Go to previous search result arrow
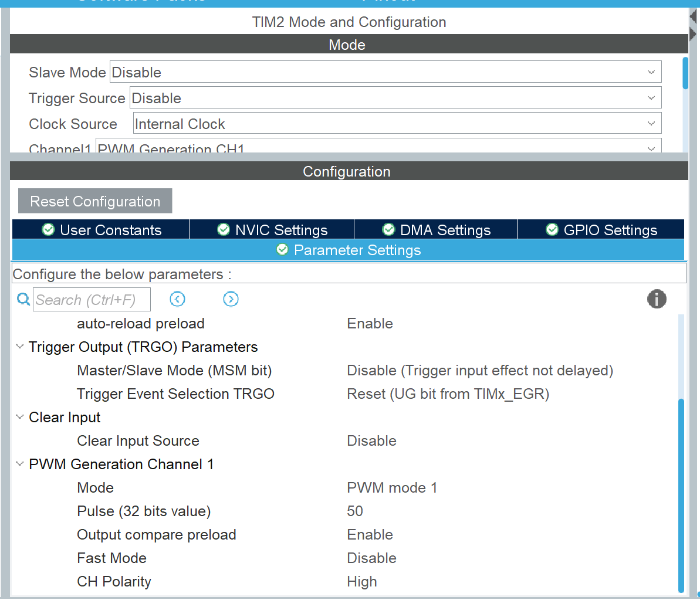Image resolution: width=700 pixels, height=607 pixels. click(177, 300)
